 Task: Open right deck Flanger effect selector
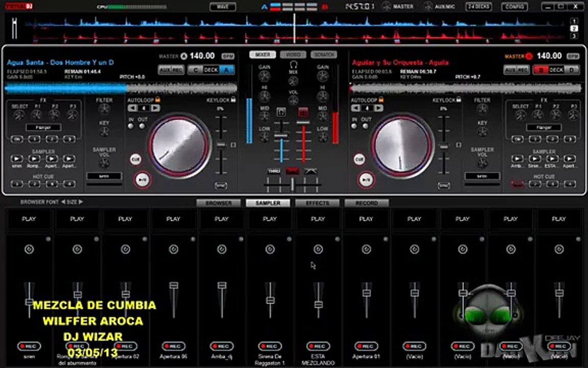tap(544, 128)
